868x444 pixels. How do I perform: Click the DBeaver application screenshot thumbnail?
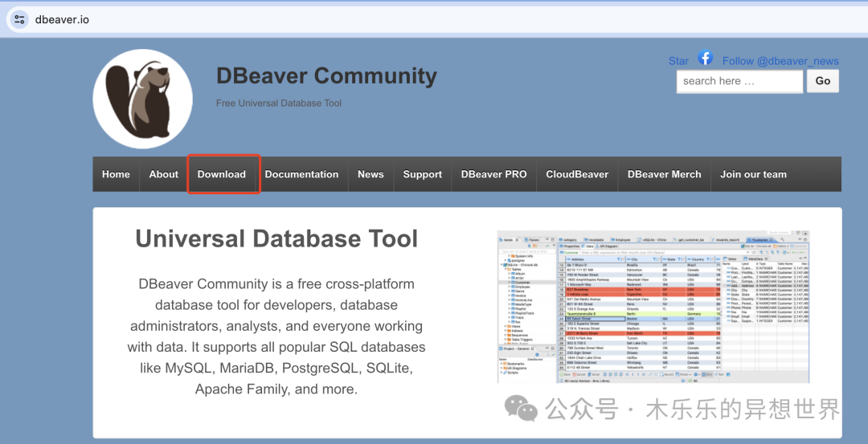[653, 307]
